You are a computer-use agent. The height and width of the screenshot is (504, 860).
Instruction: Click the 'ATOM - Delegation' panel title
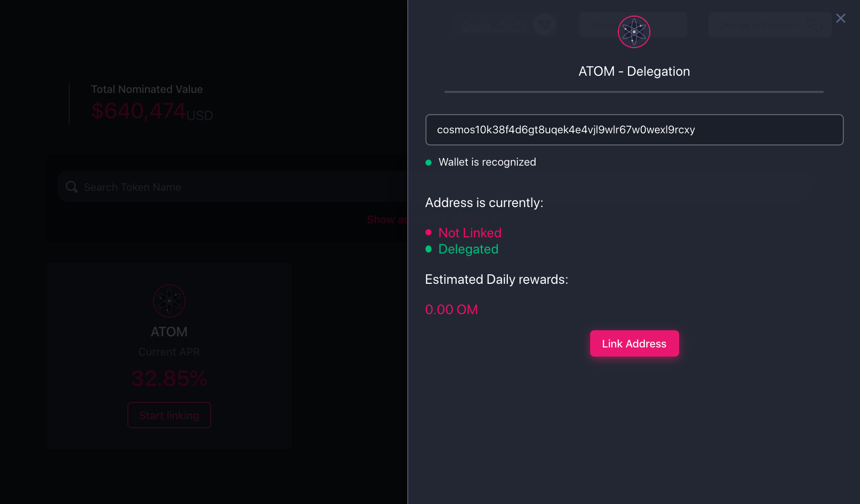[634, 71]
